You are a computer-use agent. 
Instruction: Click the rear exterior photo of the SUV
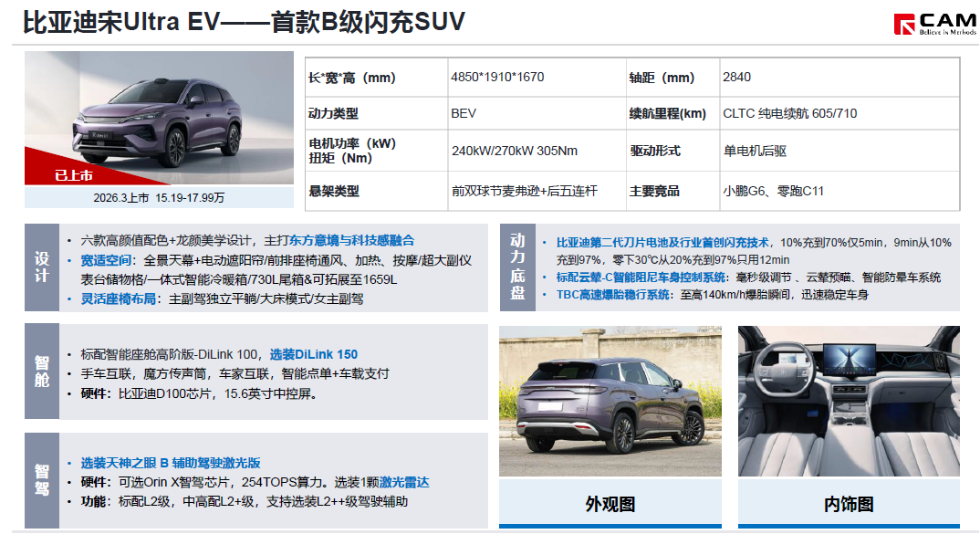pyautogui.click(x=610, y=401)
